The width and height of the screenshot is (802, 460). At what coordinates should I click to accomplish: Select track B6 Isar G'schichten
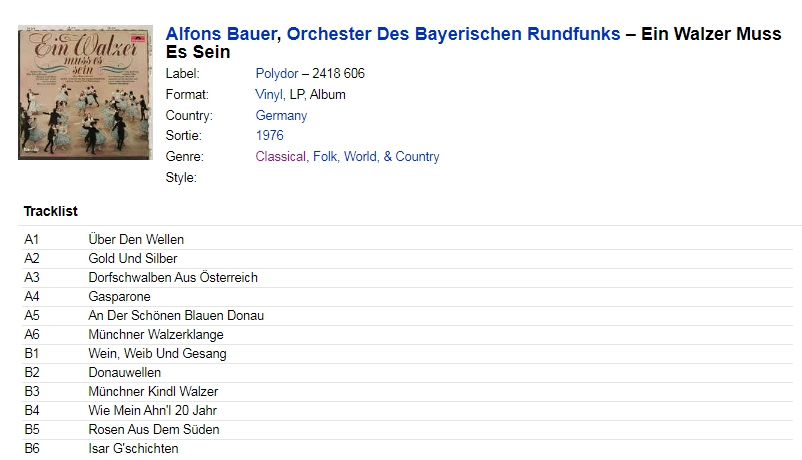pos(408,448)
